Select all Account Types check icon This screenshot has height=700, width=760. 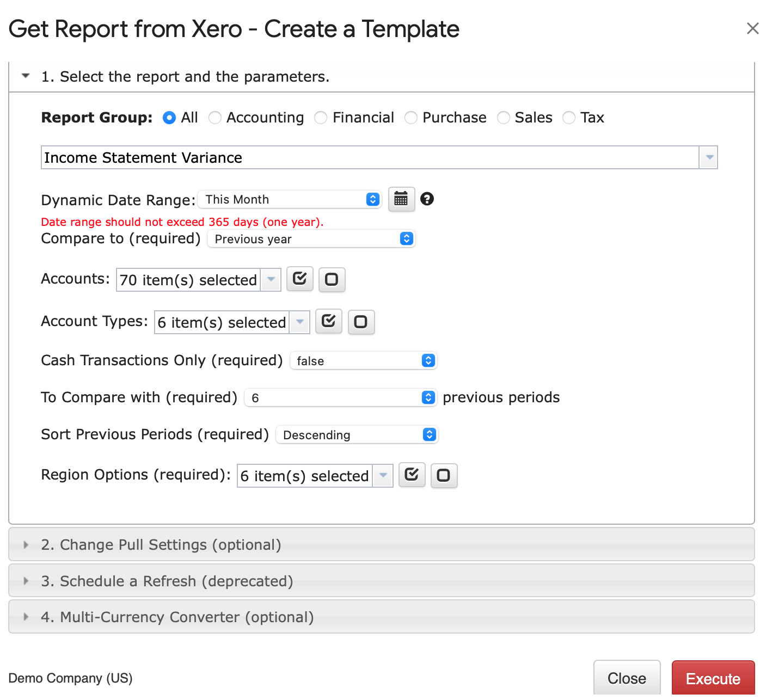tap(329, 322)
